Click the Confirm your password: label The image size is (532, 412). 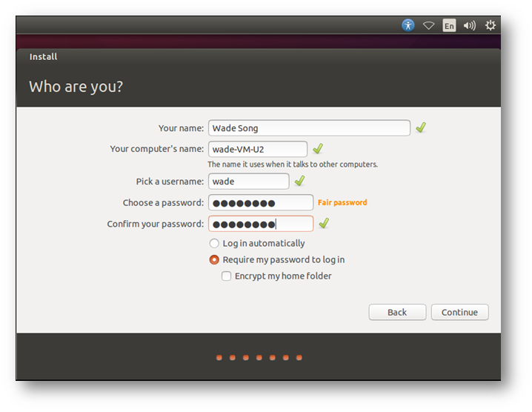click(x=156, y=224)
